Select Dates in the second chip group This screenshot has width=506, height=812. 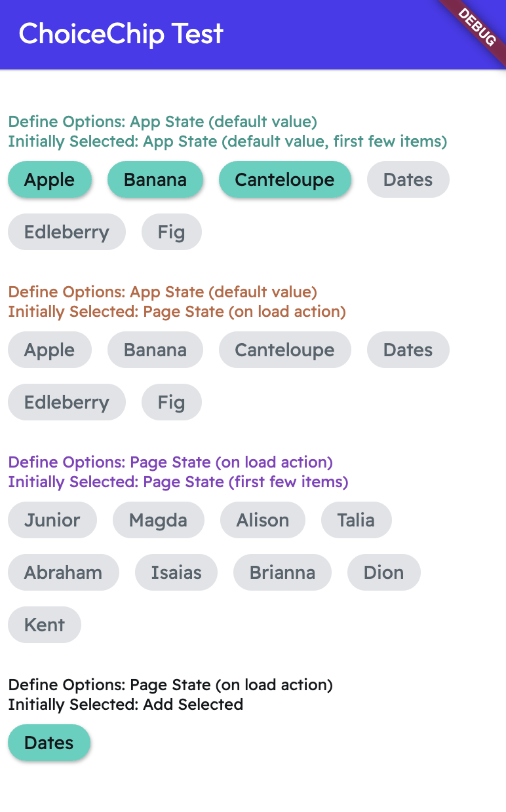pos(408,350)
